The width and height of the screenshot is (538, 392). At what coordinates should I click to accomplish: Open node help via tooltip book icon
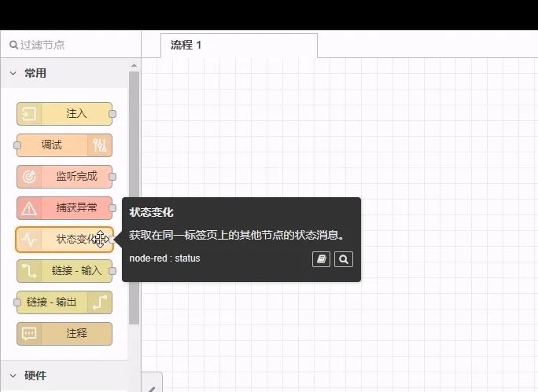coord(321,259)
